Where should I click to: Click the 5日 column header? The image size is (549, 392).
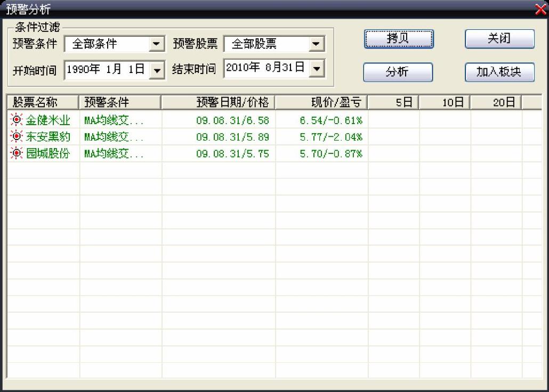coord(393,103)
